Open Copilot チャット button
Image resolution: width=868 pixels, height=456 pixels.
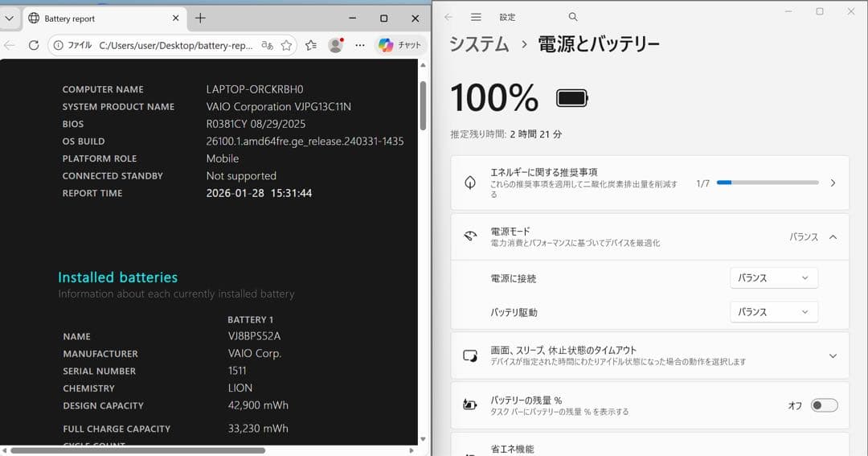pos(400,45)
